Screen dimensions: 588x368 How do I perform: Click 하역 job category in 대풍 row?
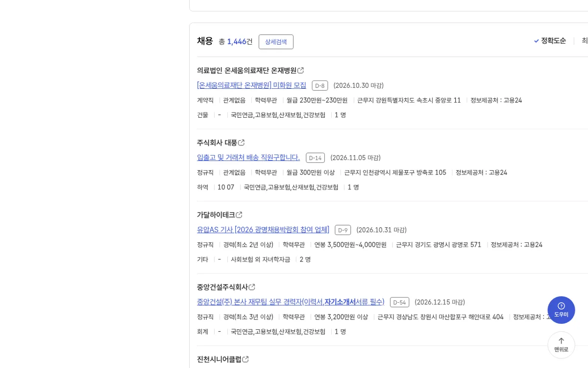tap(202, 187)
